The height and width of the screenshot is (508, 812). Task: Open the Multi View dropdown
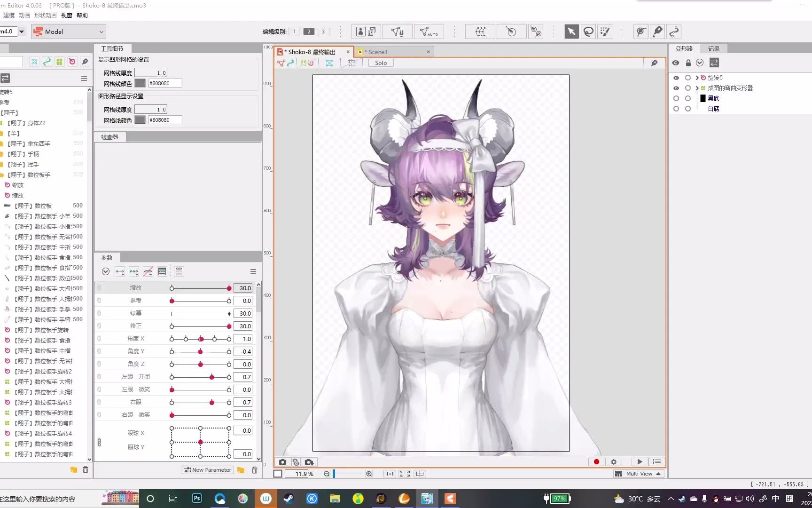pyautogui.click(x=638, y=474)
